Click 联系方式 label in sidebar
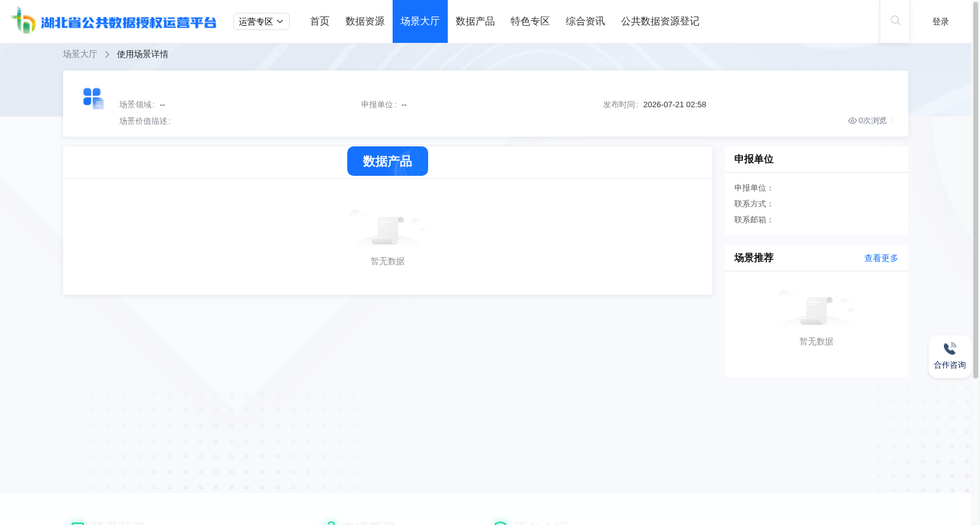Image resolution: width=980 pixels, height=525 pixels. 754,204
